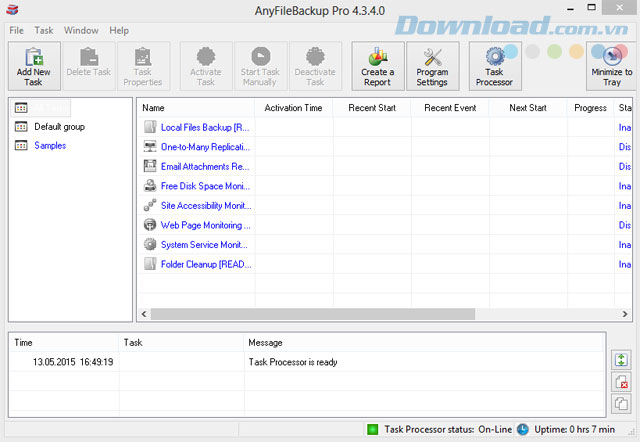Image resolution: width=640 pixels, height=442 pixels.
Task: Maximize the AnyFileBackup Pro window
Action: click(591, 8)
